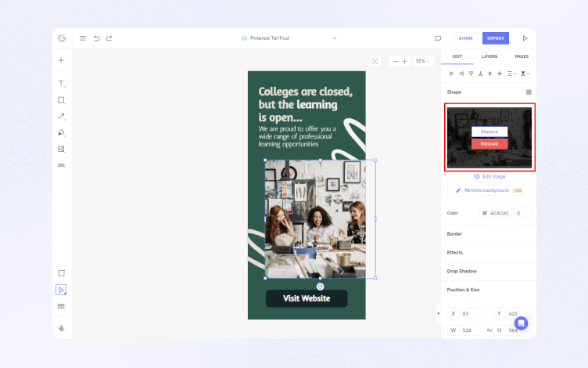Open the hamburger menu
Viewport: 588px width, 368px height.
pyautogui.click(x=83, y=38)
